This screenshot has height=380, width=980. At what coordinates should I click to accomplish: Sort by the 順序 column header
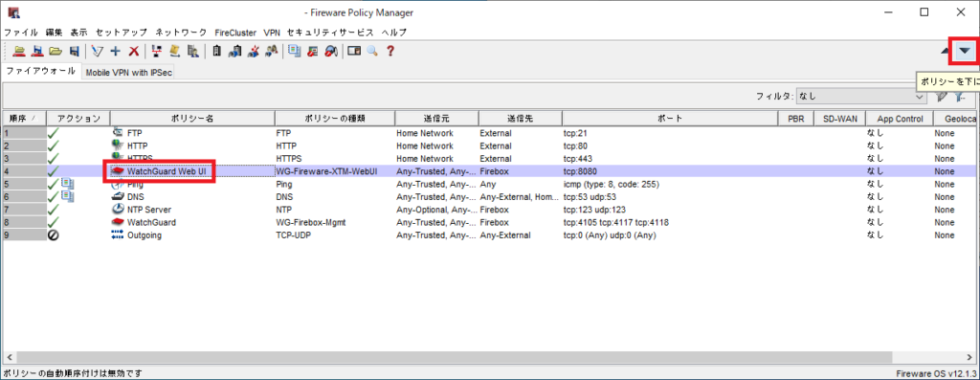click(x=24, y=118)
